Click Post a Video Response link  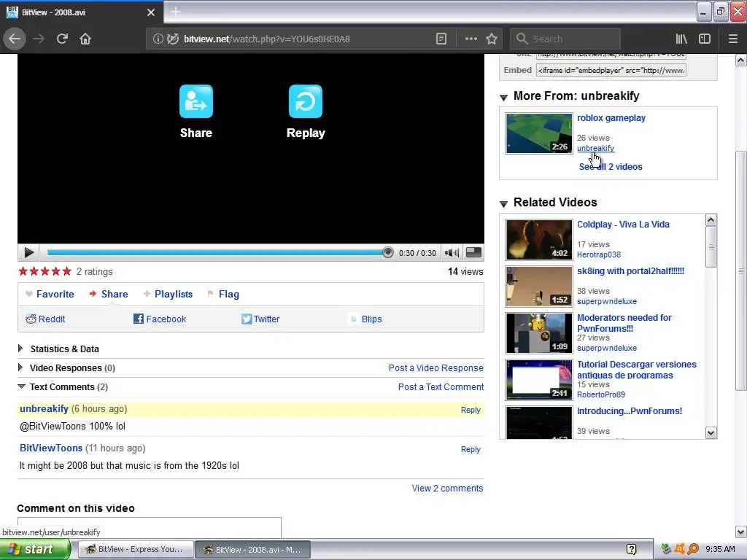coord(436,368)
